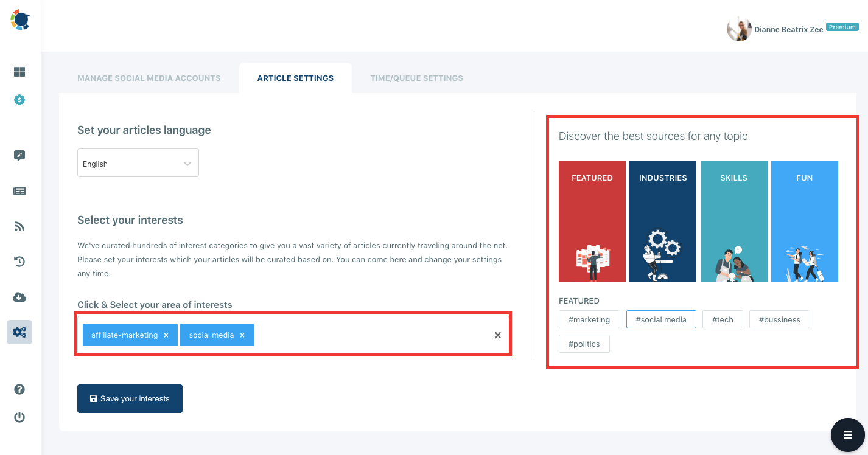Click the Save your interests button
The image size is (868, 455).
tap(130, 398)
